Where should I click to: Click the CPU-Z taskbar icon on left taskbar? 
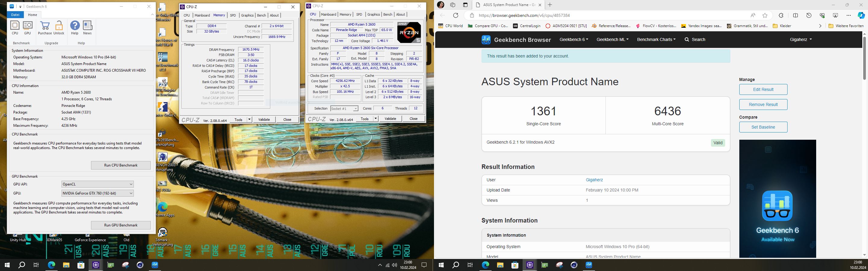[96, 265]
